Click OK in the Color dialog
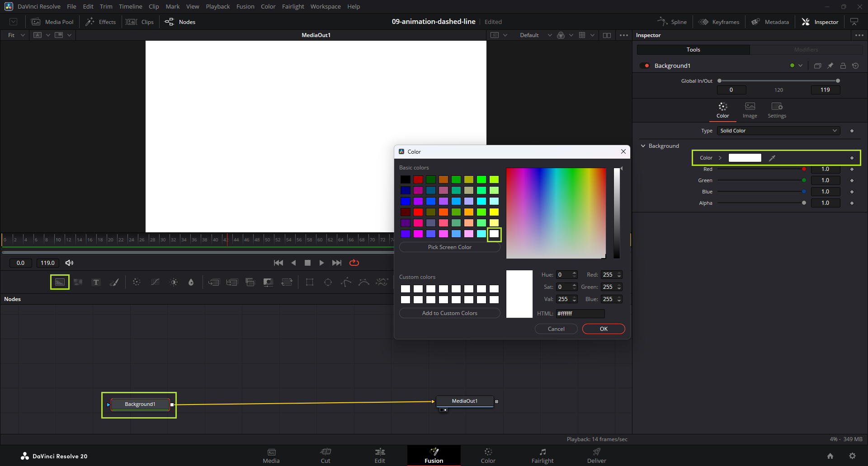Screen dimensions: 868x466 [603, 329]
